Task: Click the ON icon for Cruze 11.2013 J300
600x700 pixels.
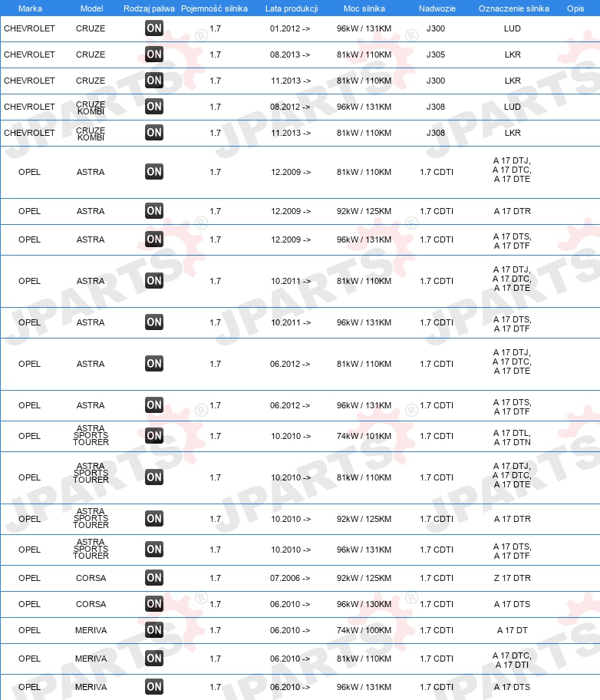Action: 154,81
